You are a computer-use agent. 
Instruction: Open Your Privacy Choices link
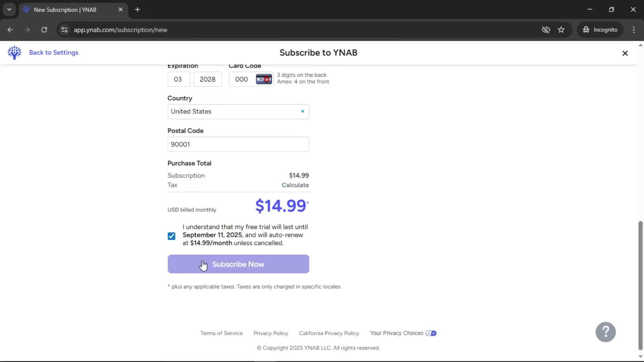coord(403,333)
